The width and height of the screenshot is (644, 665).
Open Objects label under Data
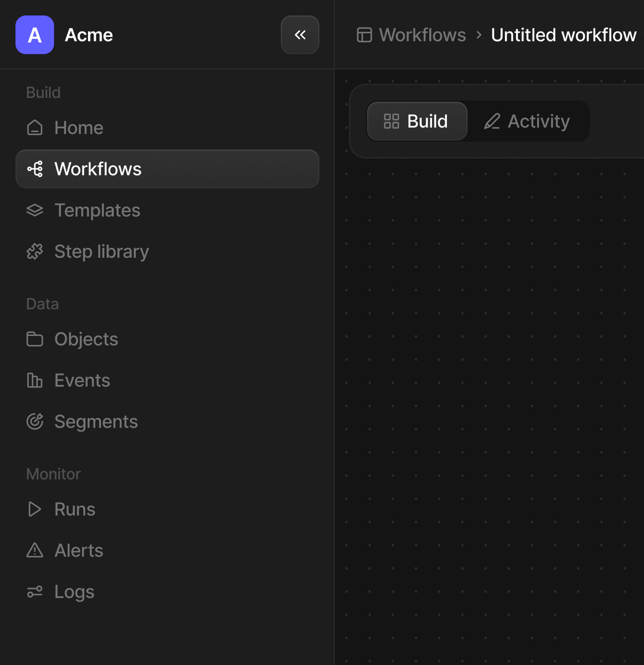[86, 339]
